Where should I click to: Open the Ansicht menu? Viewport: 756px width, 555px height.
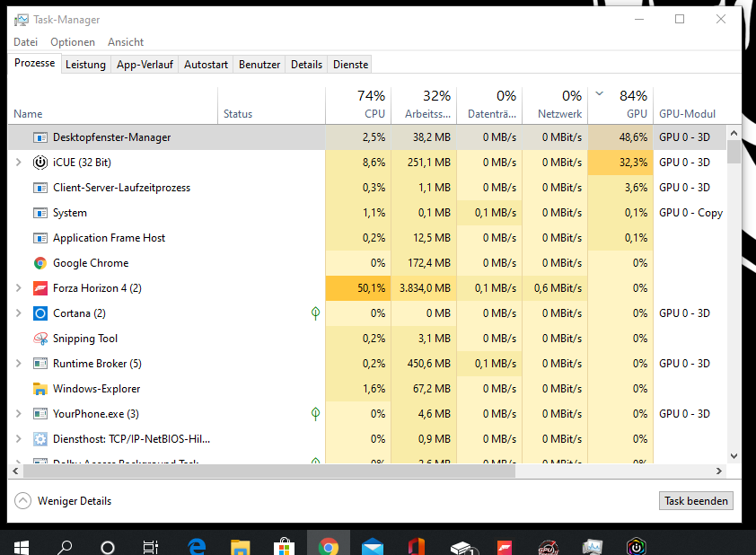(x=126, y=42)
